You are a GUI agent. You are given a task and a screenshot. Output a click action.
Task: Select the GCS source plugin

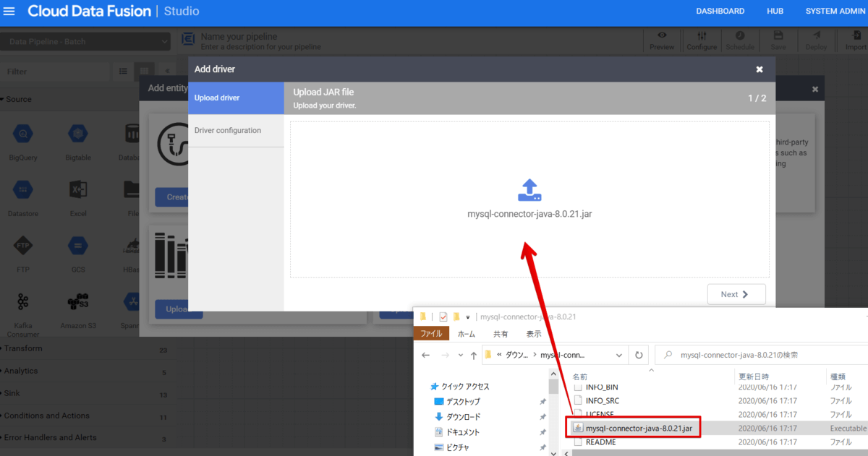[x=78, y=254]
